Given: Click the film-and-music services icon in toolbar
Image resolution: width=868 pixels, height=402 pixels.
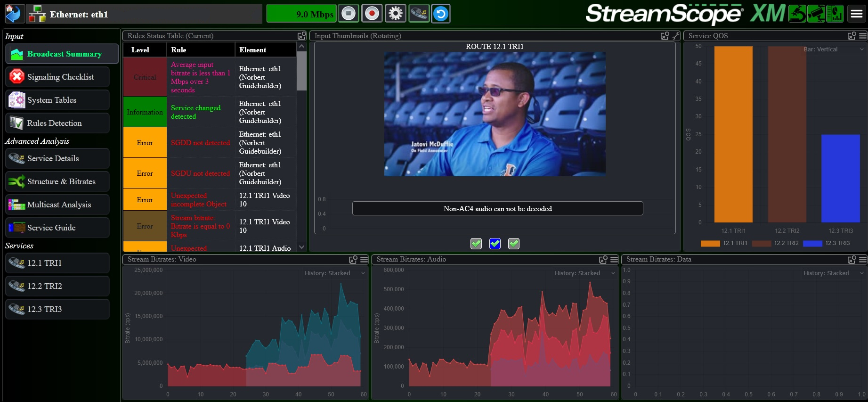Looking at the screenshot, I should 419,14.
